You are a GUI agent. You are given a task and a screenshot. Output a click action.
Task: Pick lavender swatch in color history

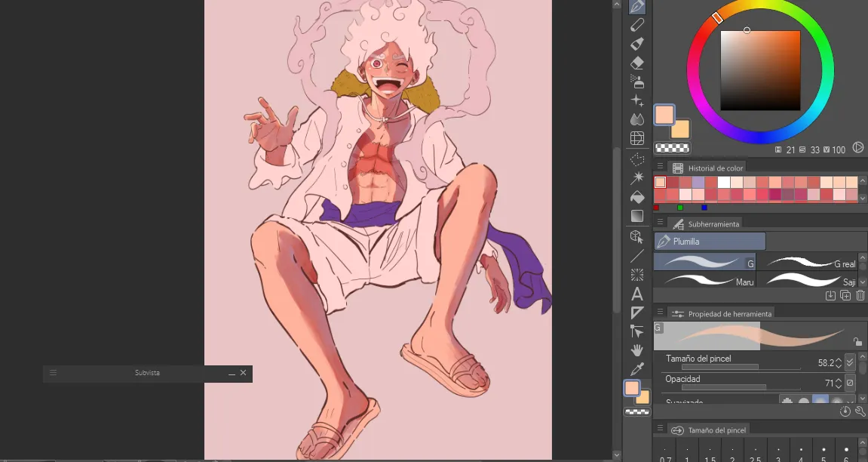click(698, 182)
